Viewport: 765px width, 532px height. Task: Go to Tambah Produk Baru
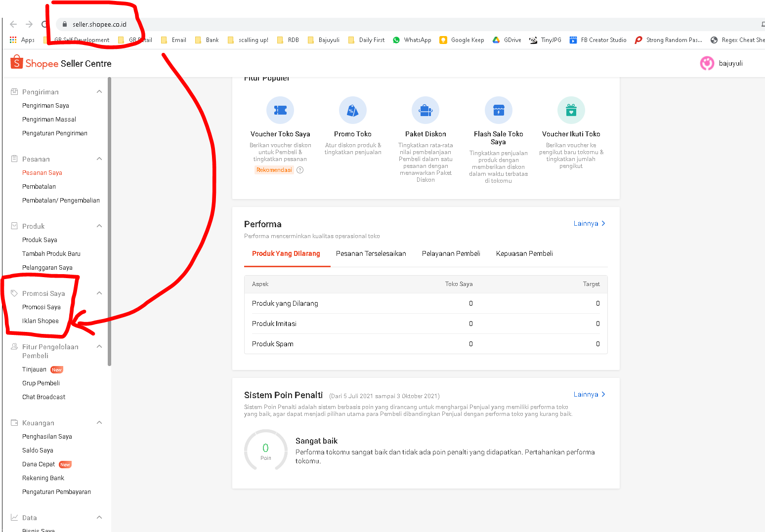coord(51,254)
